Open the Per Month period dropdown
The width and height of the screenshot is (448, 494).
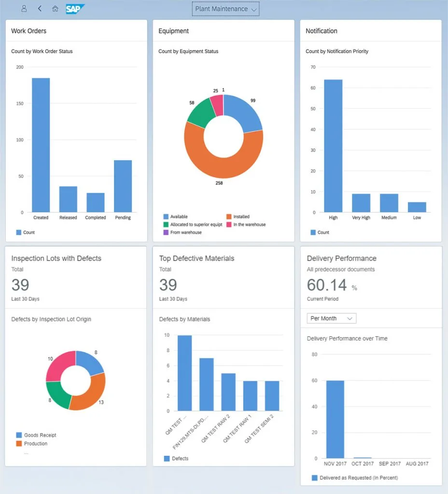coord(332,318)
